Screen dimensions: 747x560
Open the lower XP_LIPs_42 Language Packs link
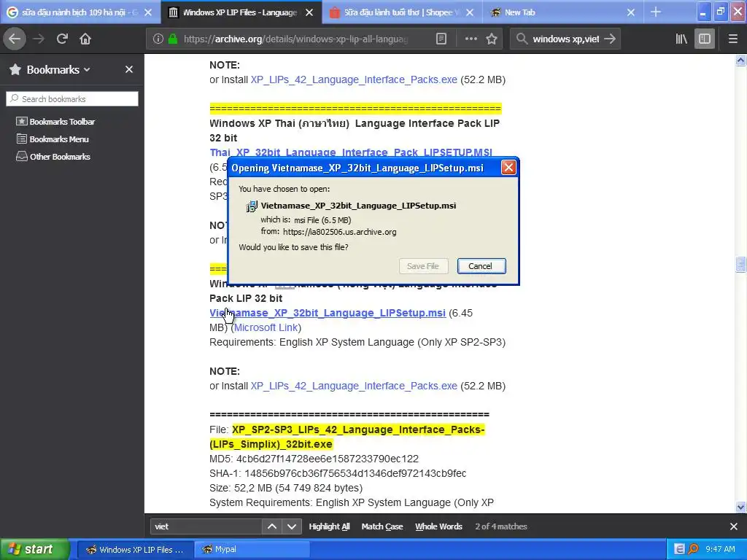pos(354,386)
